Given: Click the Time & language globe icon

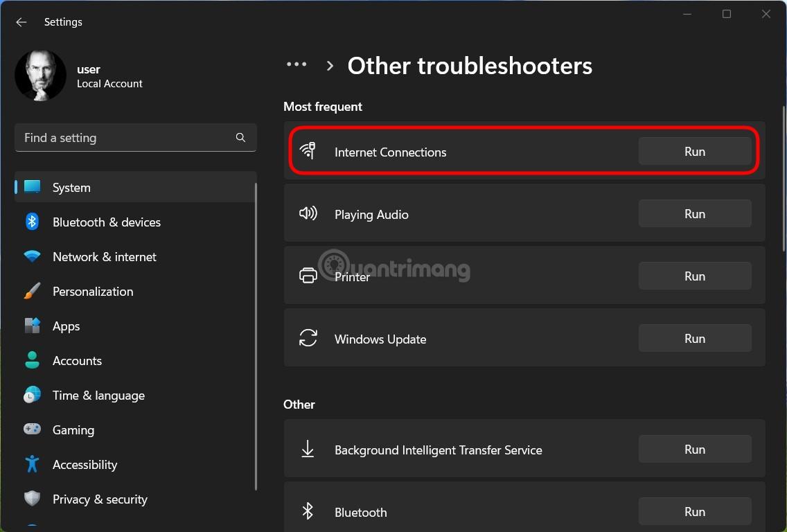Looking at the screenshot, I should pyautogui.click(x=32, y=395).
